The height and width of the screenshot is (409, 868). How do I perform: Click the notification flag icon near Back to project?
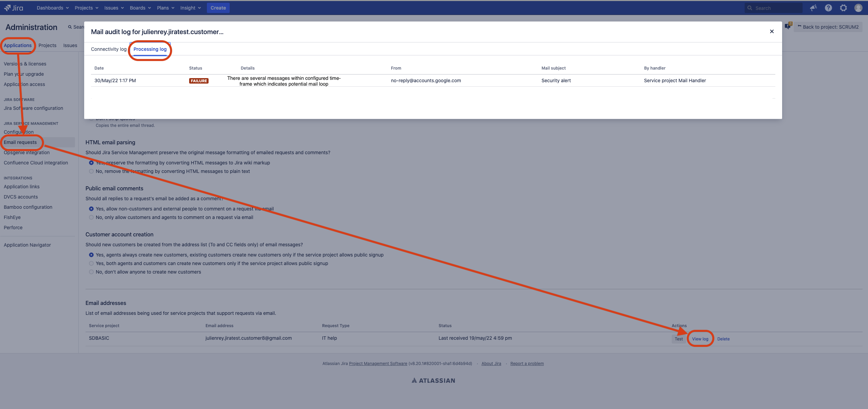click(788, 26)
